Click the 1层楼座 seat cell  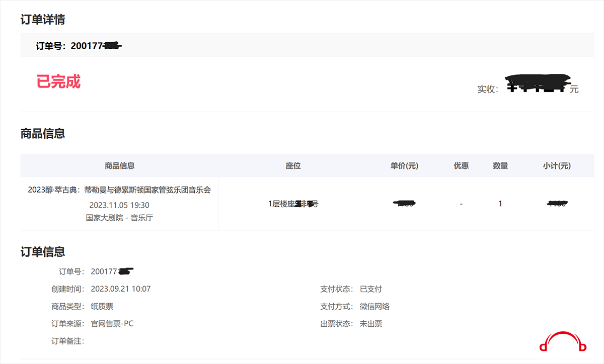coord(293,204)
